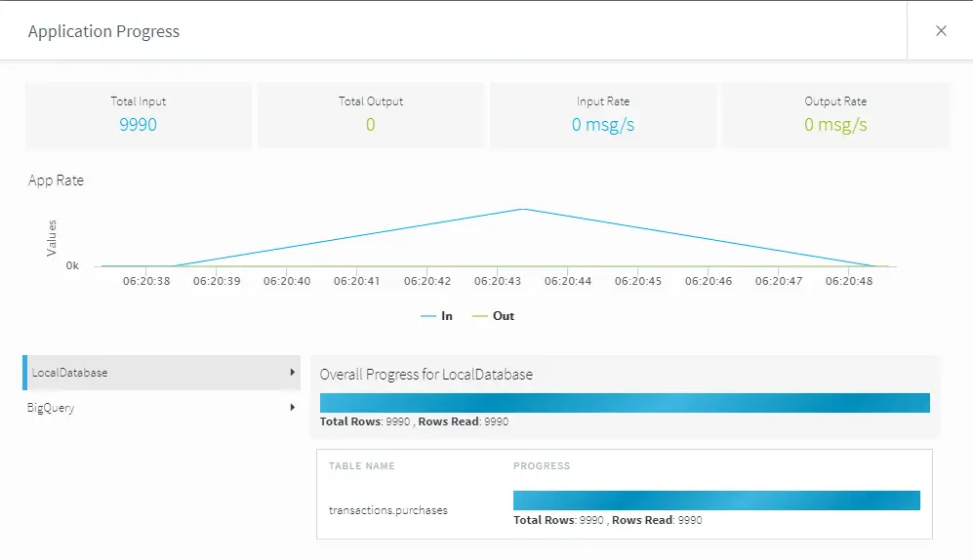Image resolution: width=973 pixels, height=560 pixels.
Task: Click the Application Progress title
Action: coord(103,31)
